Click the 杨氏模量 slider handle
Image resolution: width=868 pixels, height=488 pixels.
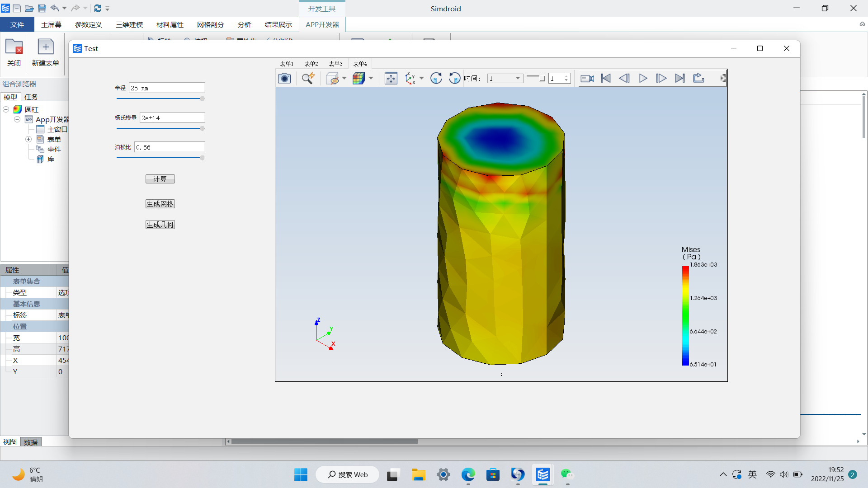[x=202, y=128]
